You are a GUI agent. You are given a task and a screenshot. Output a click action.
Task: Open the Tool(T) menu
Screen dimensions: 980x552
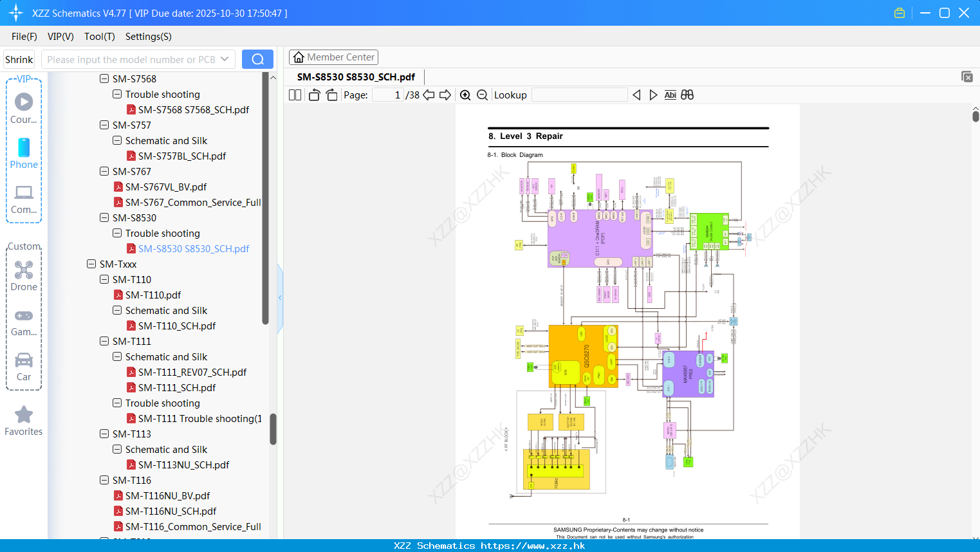click(x=100, y=37)
